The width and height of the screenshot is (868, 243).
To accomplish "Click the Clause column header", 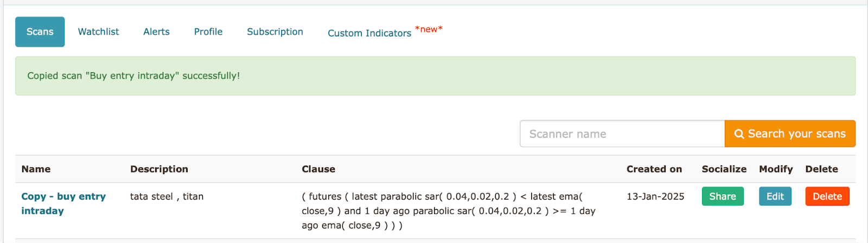I will [x=318, y=169].
